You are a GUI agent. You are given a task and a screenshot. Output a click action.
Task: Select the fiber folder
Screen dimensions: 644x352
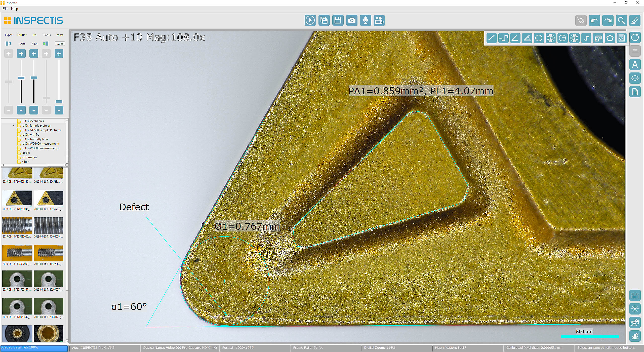pyautogui.click(x=25, y=162)
